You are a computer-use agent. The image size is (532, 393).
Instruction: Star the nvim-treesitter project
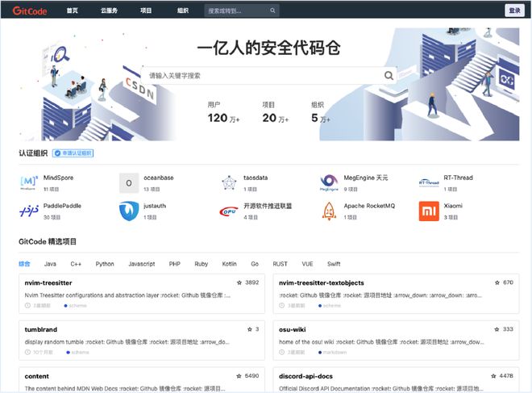[x=239, y=282]
